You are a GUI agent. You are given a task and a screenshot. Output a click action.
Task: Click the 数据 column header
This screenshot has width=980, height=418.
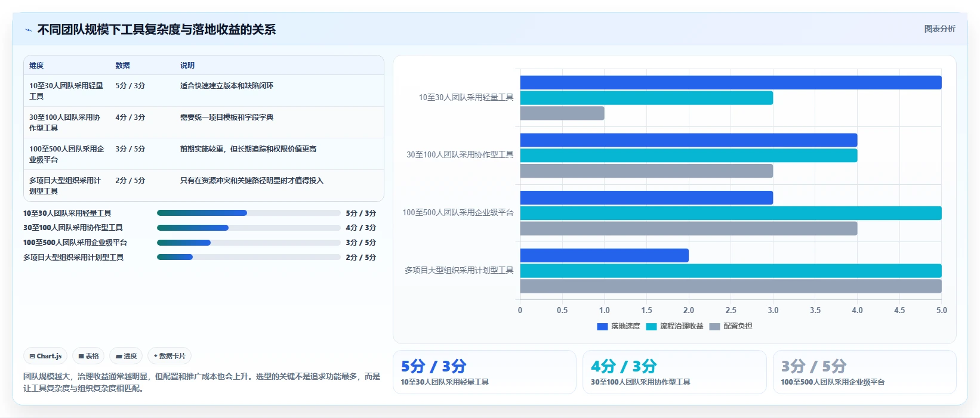point(122,66)
